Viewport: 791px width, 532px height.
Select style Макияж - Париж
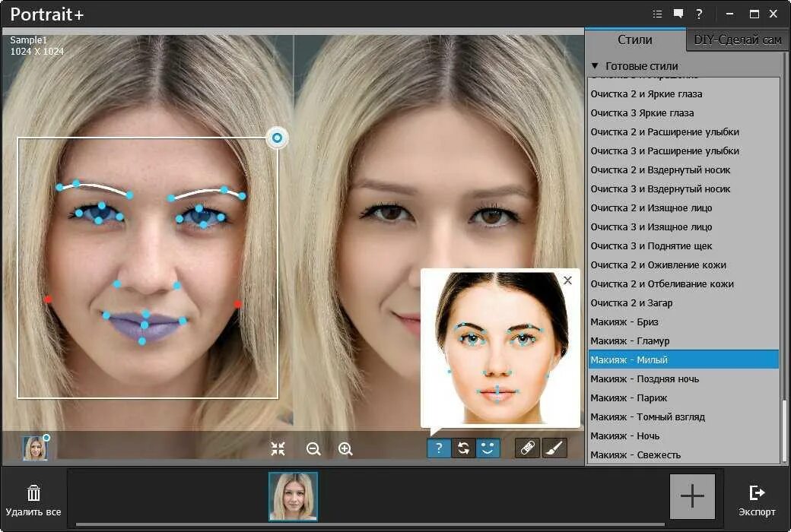[x=684, y=398]
